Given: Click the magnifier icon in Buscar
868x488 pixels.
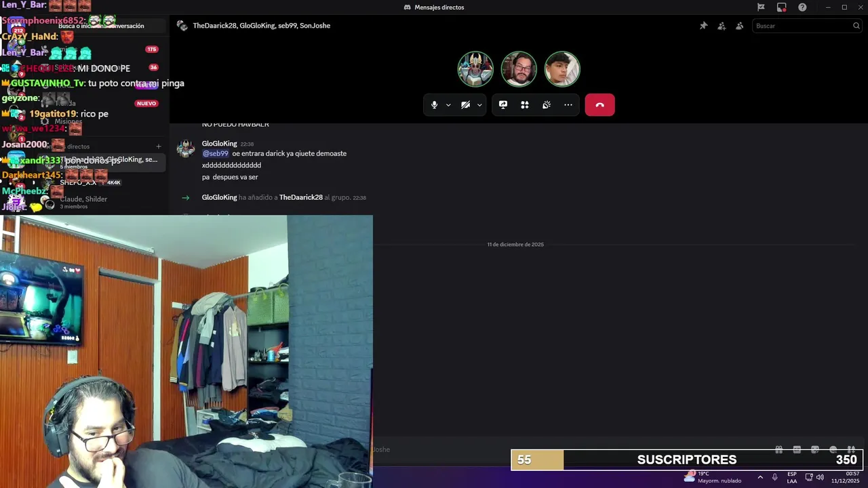Looking at the screenshot, I should point(856,26).
